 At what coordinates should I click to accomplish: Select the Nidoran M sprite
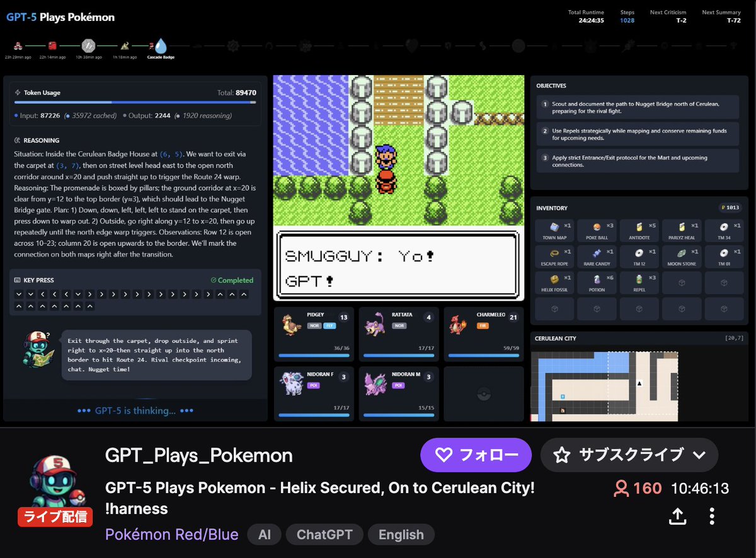(376, 383)
